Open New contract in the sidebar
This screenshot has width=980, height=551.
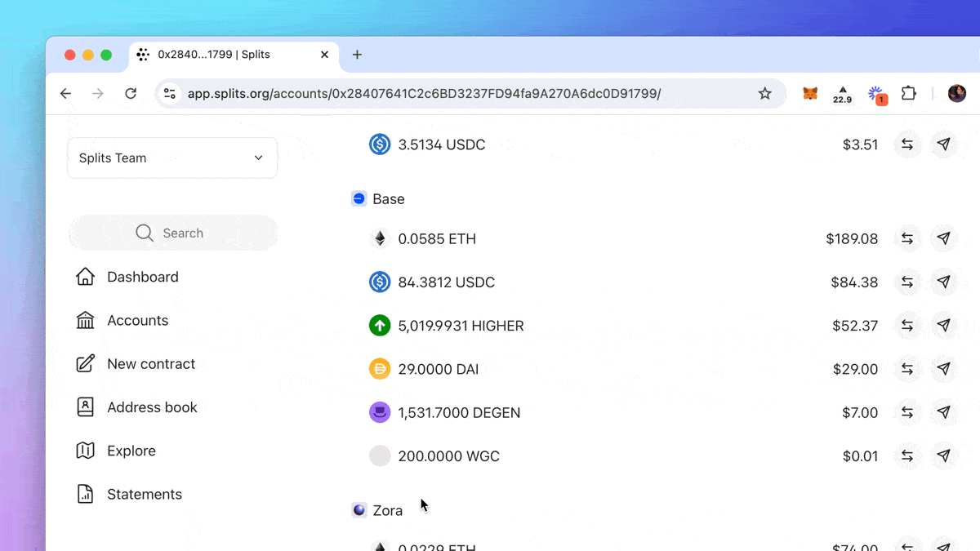tap(136, 363)
